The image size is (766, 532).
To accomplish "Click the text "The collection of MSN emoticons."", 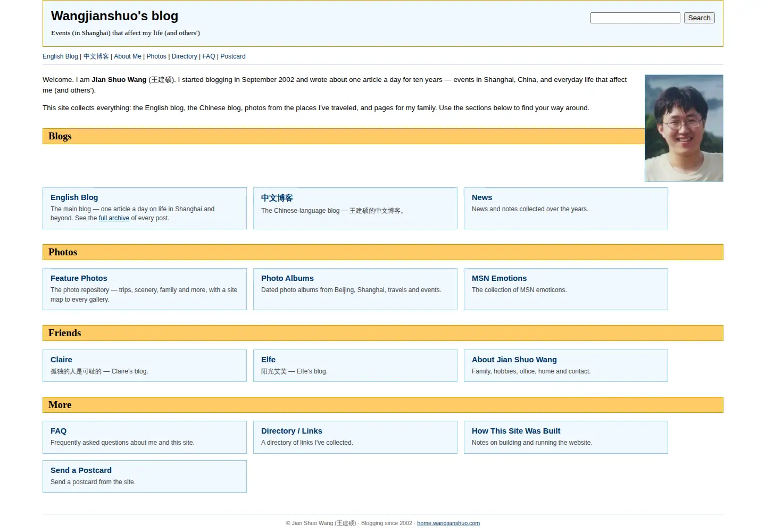I will [519, 290].
